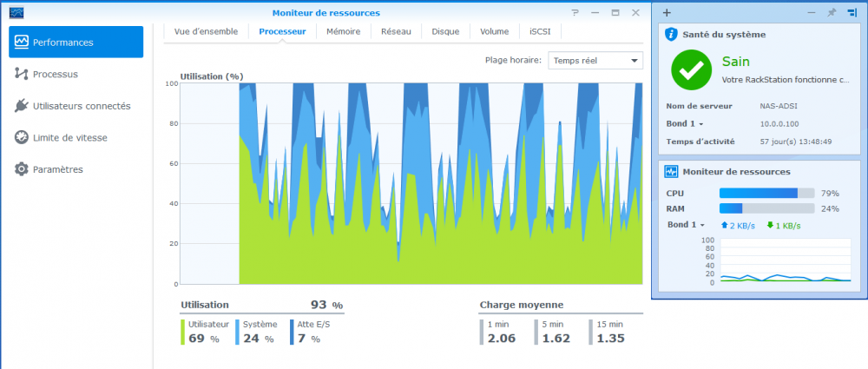Open the Performances section in sidebar
868x369 pixels.
tap(76, 42)
